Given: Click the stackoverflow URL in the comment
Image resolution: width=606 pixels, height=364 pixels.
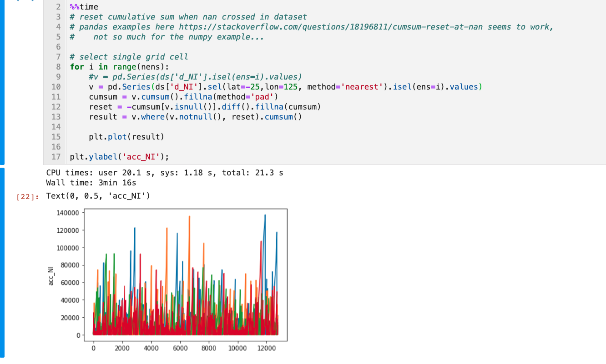Looking at the screenshot, I should click(x=331, y=27).
